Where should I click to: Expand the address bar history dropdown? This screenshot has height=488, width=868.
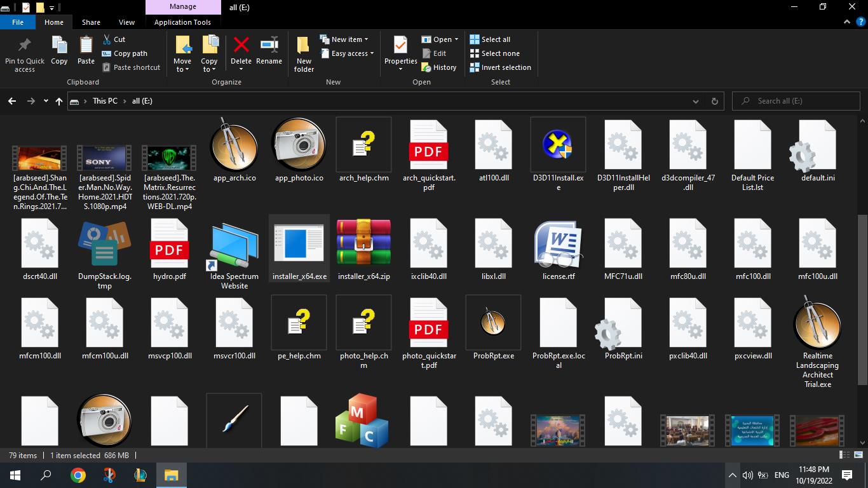pos(696,101)
